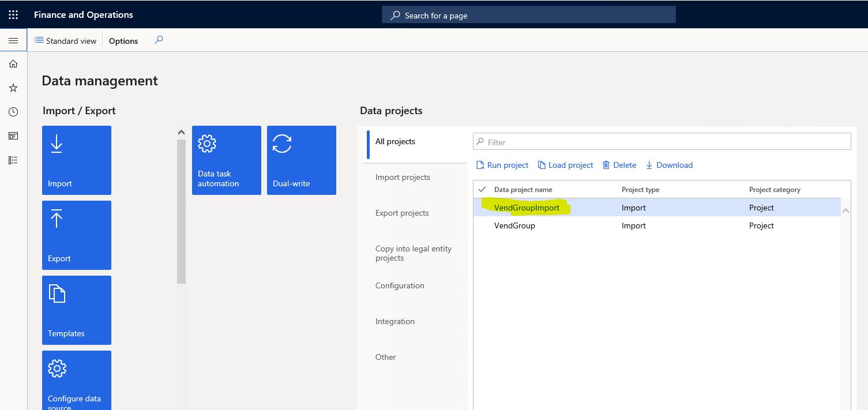
Task: Select Copy into legal entity projects tab
Action: (x=414, y=253)
